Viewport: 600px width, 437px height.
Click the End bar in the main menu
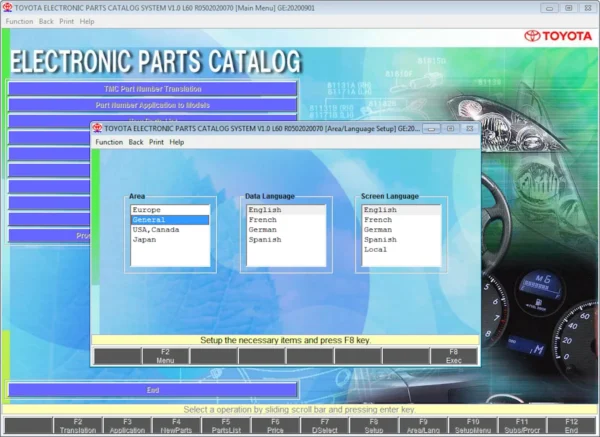click(x=153, y=389)
